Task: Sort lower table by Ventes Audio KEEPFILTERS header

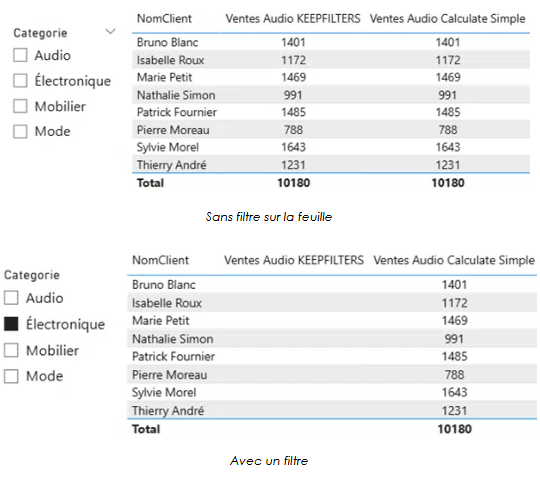Action: click(x=294, y=260)
